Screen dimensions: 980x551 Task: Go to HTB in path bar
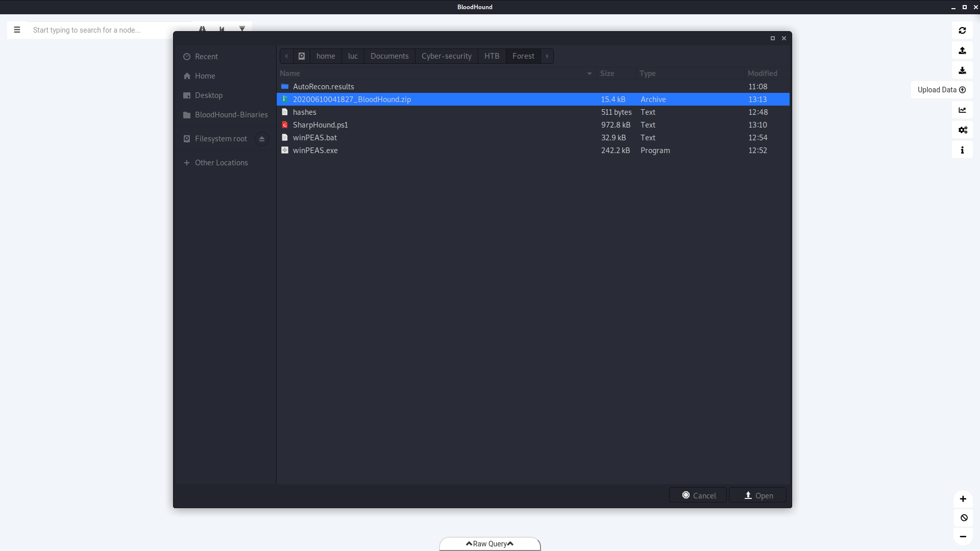492,56
